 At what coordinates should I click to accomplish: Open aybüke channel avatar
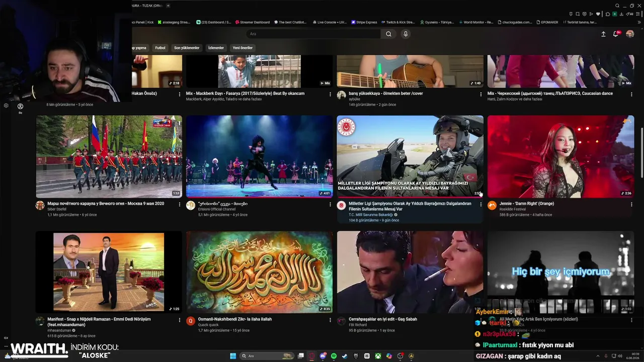point(341,95)
